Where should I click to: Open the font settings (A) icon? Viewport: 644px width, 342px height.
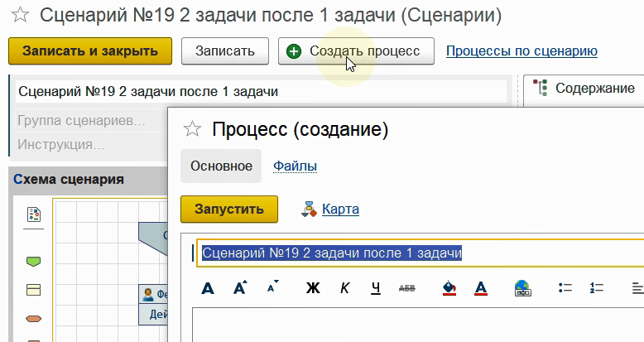click(x=208, y=288)
